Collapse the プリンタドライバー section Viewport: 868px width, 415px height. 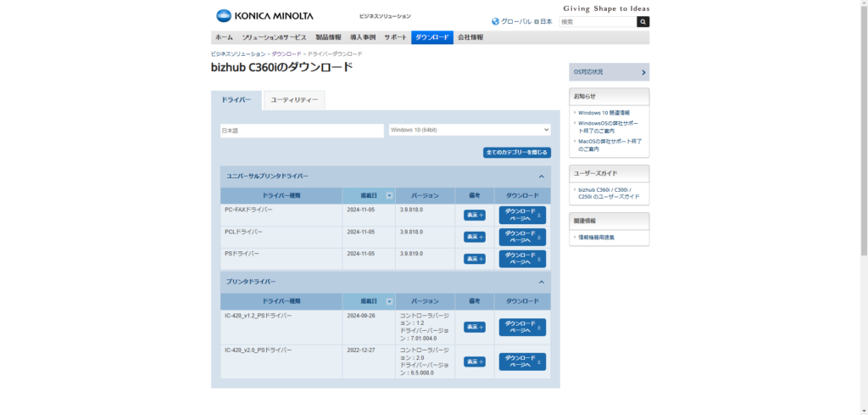[x=542, y=282]
